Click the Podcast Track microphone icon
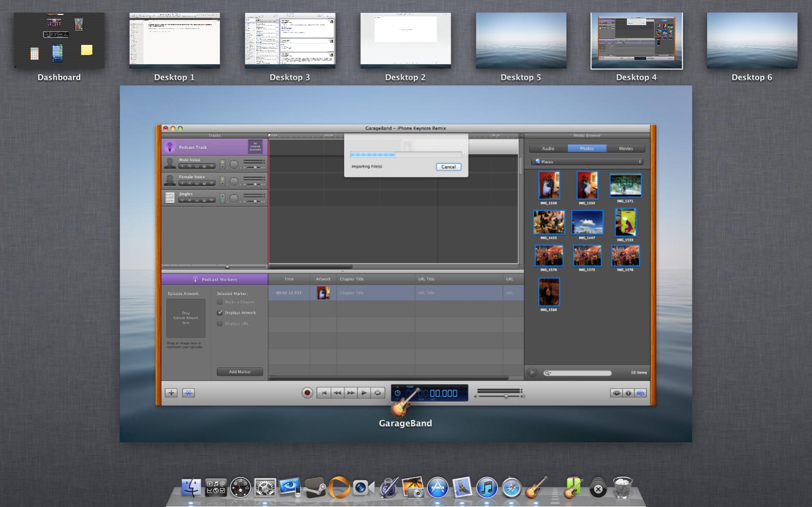 [170, 147]
